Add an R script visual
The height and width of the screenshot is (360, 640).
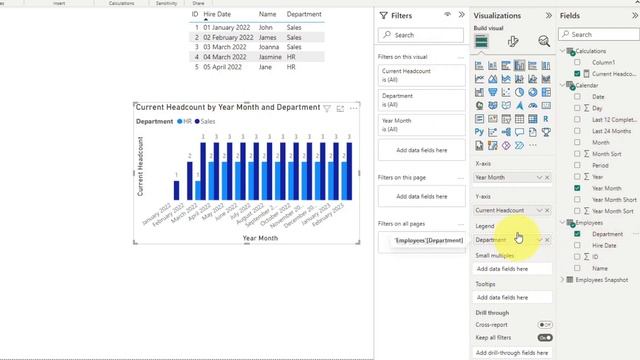[546, 119]
